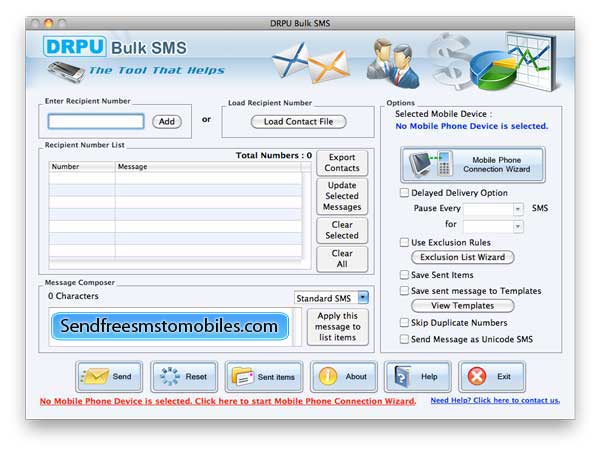Click the red Exit cross icon

pos(477,376)
